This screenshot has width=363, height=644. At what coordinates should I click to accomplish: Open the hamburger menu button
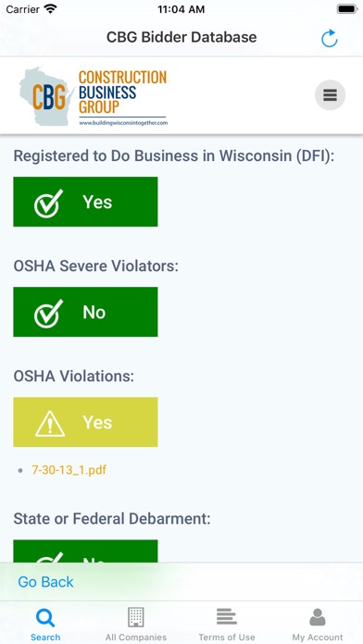[x=330, y=95]
